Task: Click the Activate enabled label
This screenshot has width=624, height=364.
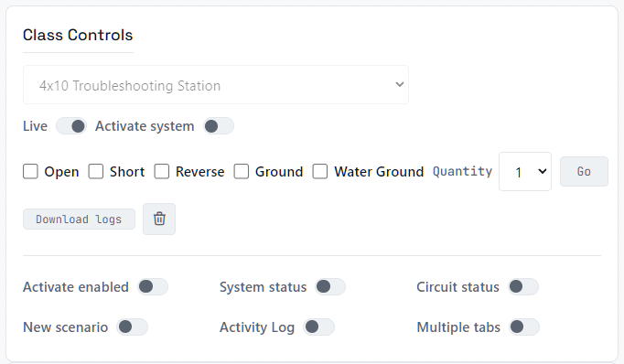Action: 76,287
